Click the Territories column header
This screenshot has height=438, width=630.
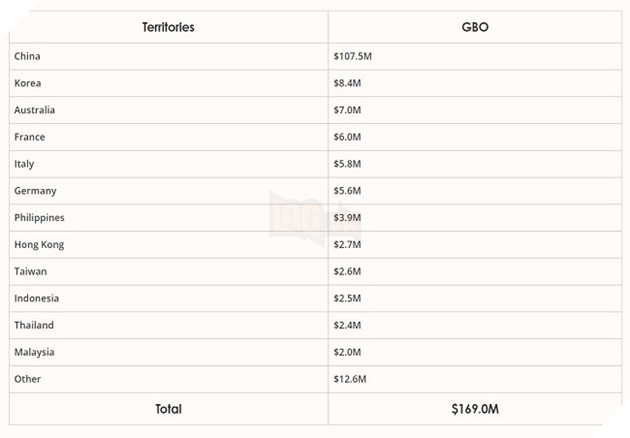(x=167, y=27)
